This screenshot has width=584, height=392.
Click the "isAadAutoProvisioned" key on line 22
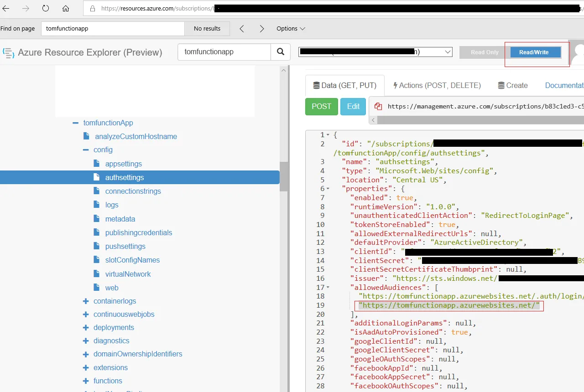397,332
